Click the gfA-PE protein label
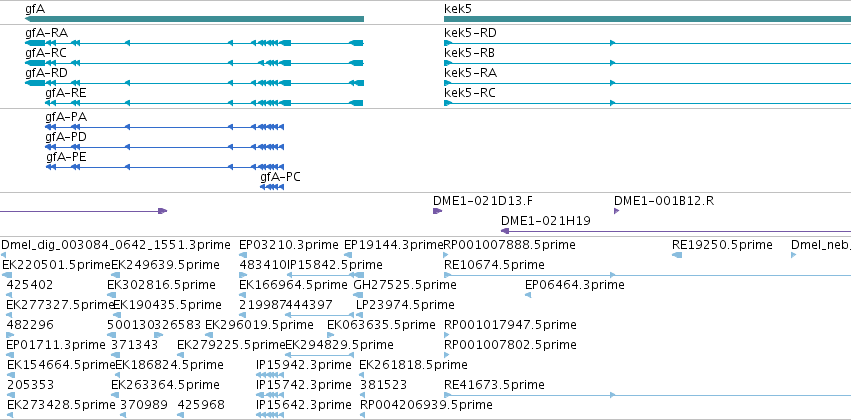The width and height of the screenshot is (851, 420). [66, 157]
